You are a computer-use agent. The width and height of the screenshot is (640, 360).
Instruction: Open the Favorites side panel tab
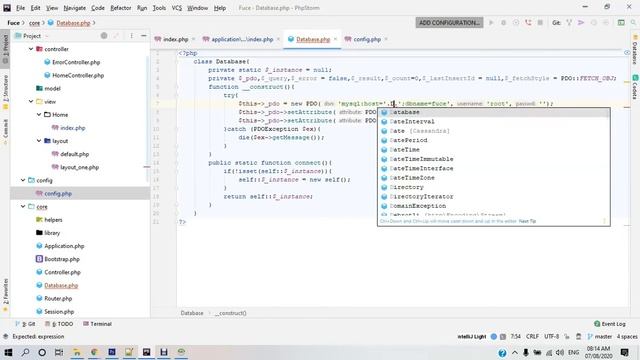[x=5, y=295]
